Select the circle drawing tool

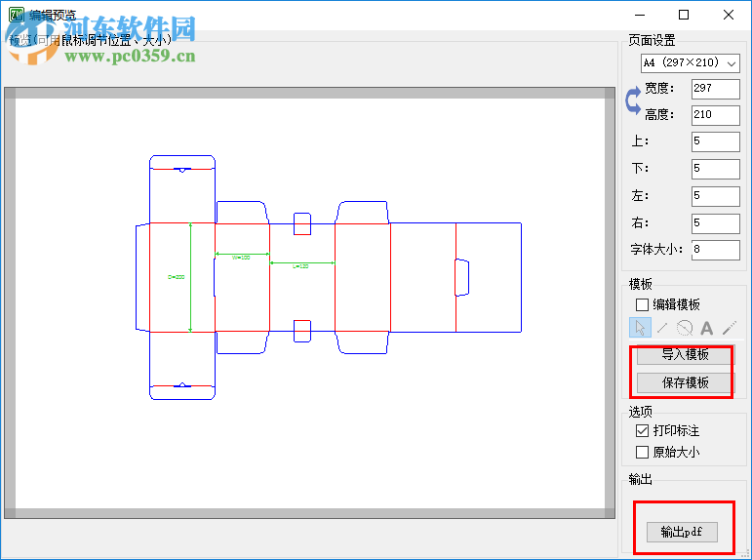685,328
